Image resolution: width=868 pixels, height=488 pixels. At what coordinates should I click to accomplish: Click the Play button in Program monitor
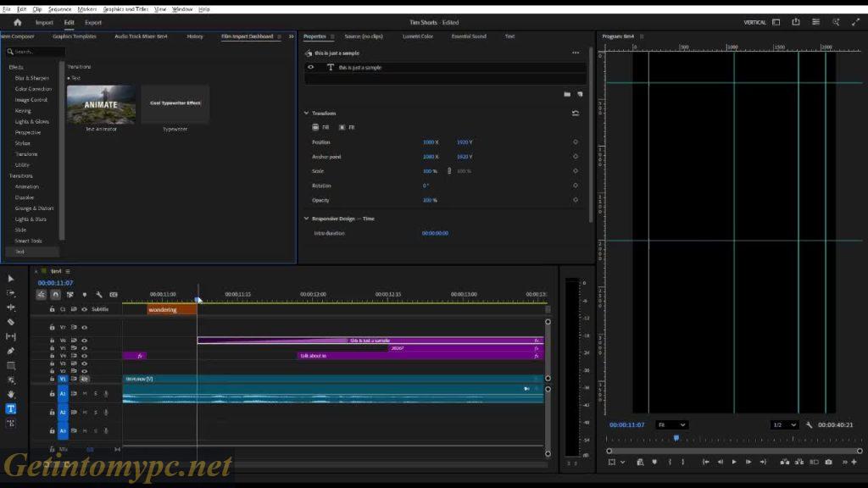(x=734, y=462)
